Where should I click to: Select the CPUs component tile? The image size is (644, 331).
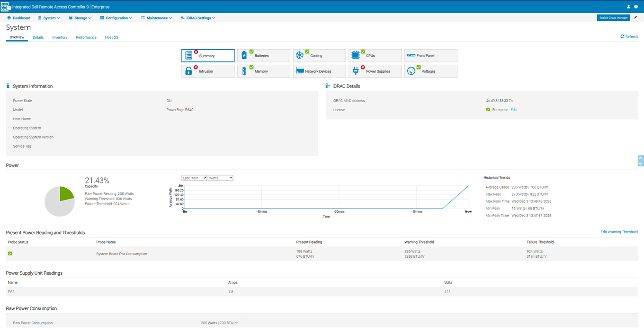[375, 56]
